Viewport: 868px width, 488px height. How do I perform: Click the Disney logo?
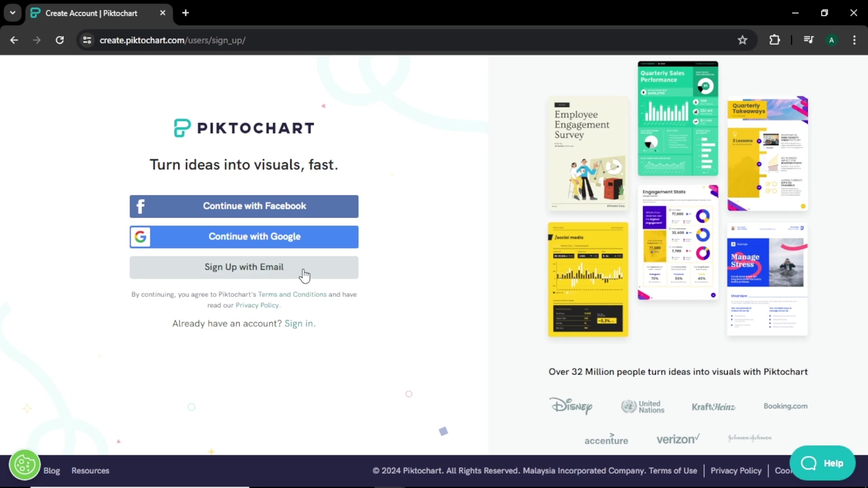(571, 406)
